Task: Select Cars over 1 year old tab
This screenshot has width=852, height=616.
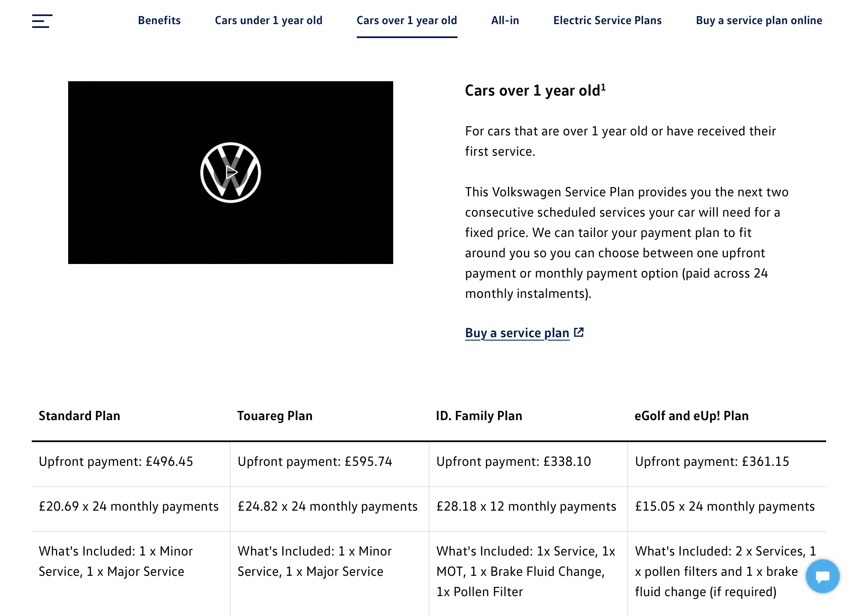Action: (x=407, y=20)
